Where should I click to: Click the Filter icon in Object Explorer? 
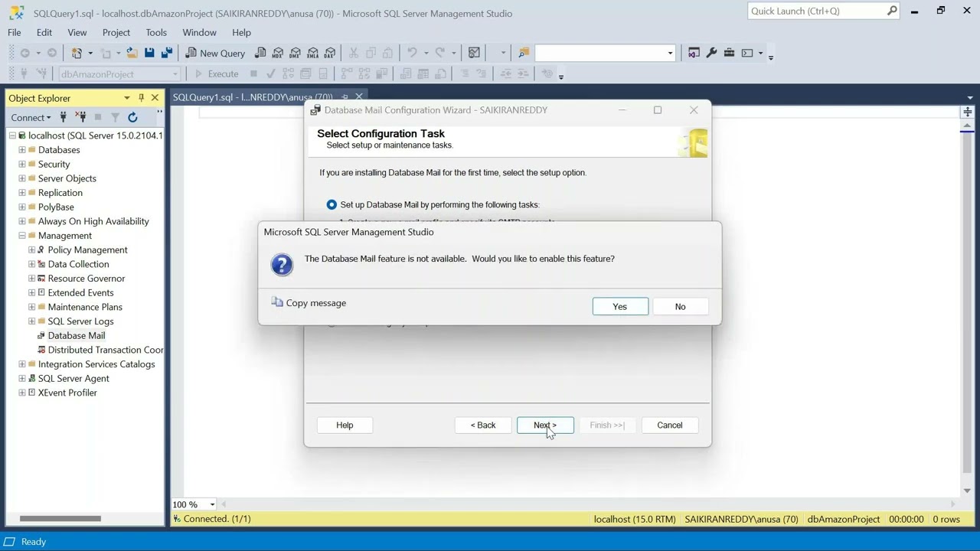pyautogui.click(x=115, y=117)
